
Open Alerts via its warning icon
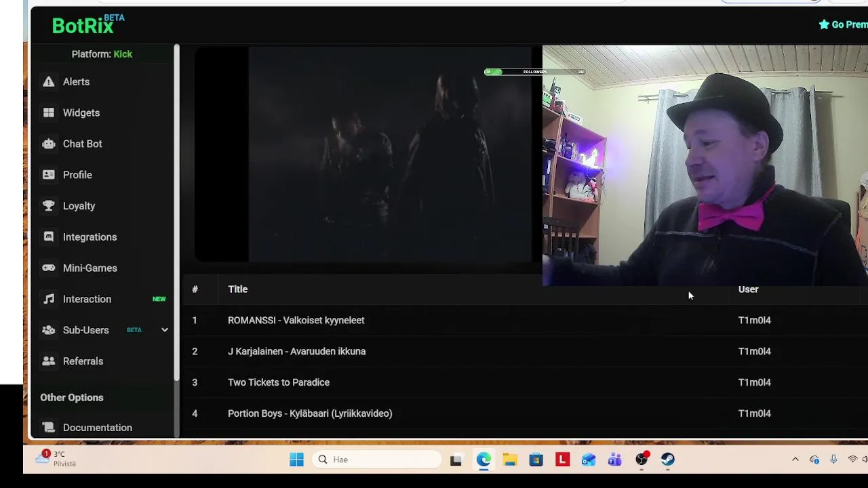click(49, 81)
